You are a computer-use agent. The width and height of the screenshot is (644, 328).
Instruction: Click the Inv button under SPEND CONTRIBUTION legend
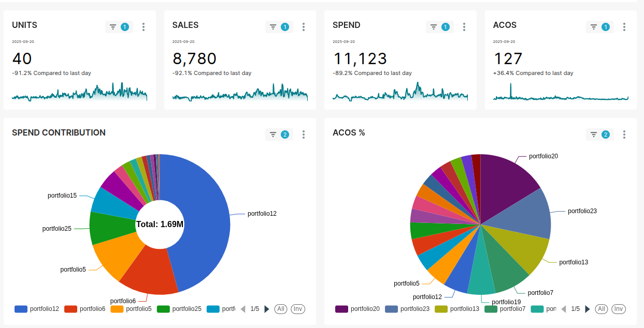click(x=297, y=309)
